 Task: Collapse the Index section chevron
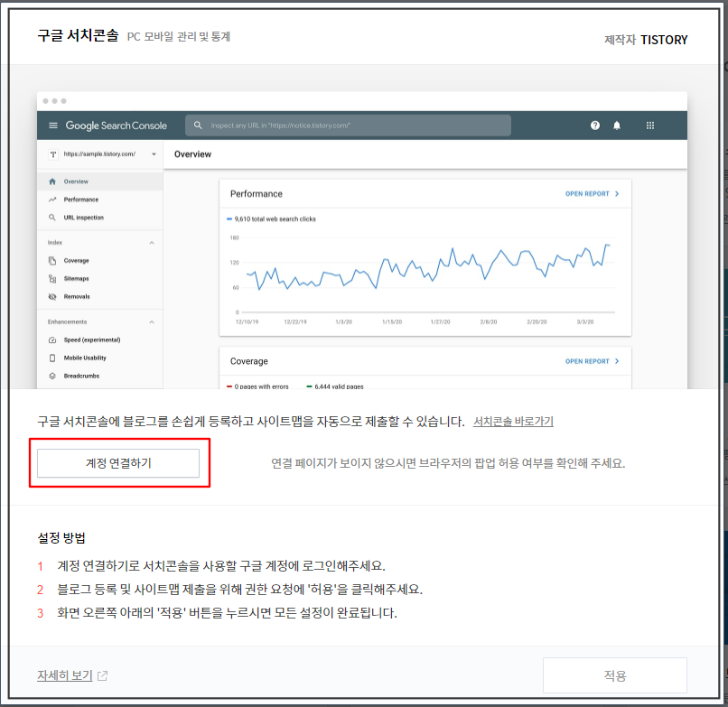[x=152, y=243]
